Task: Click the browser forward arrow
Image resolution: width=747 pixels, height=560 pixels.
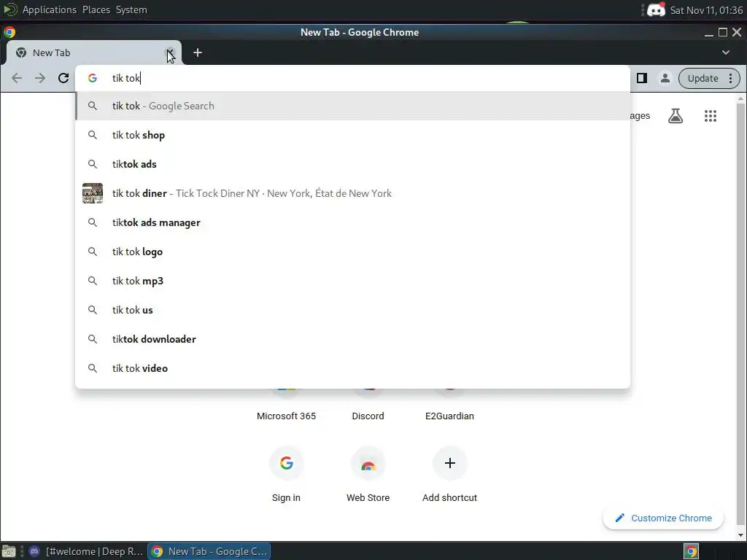Action: pyautogui.click(x=40, y=78)
